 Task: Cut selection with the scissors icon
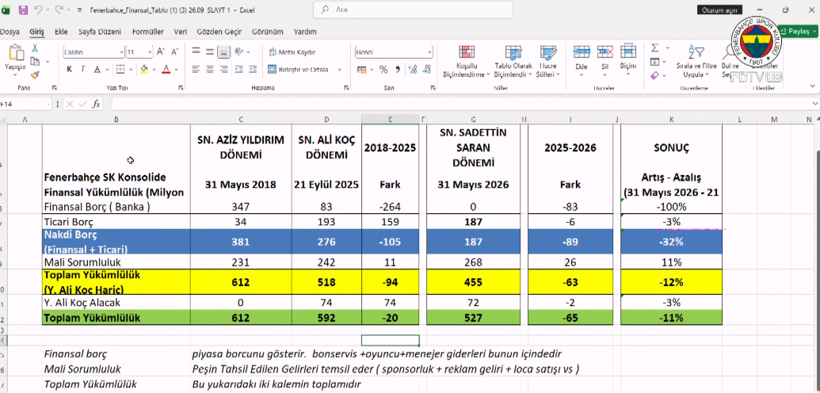35,48
